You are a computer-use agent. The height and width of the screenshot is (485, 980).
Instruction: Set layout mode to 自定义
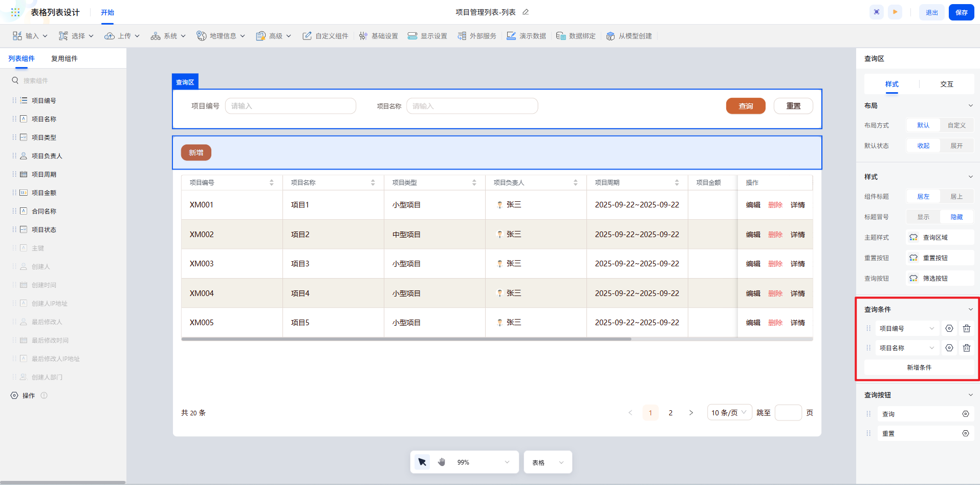pyautogui.click(x=956, y=125)
